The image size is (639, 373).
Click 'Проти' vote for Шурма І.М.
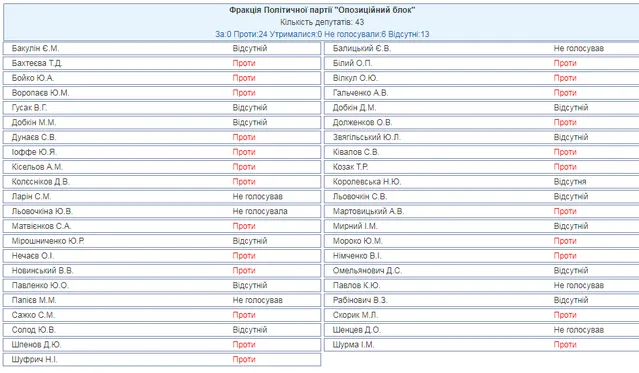[x=565, y=344]
